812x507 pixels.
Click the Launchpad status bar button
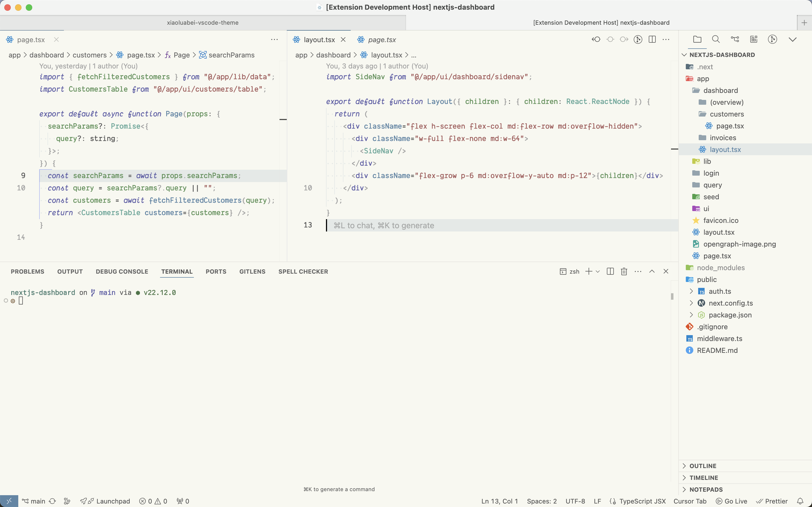pyautogui.click(x=113, y=501)
